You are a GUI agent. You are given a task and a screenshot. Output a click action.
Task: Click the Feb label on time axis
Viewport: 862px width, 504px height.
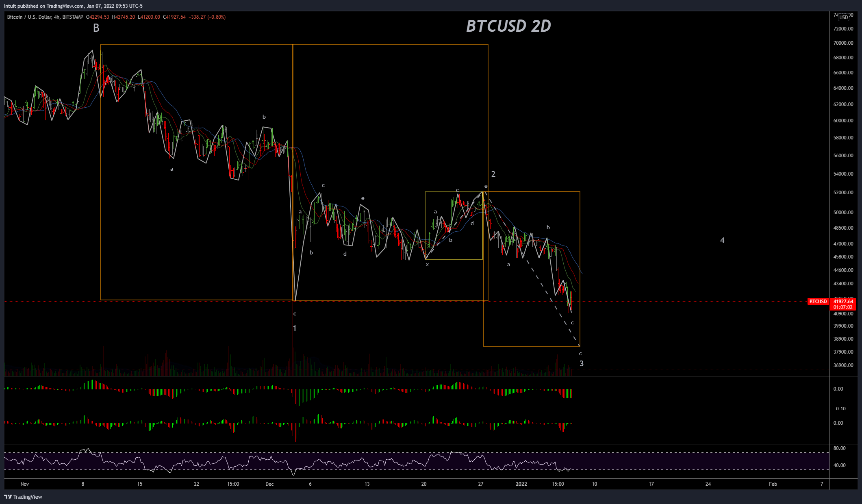click(773, 484)
